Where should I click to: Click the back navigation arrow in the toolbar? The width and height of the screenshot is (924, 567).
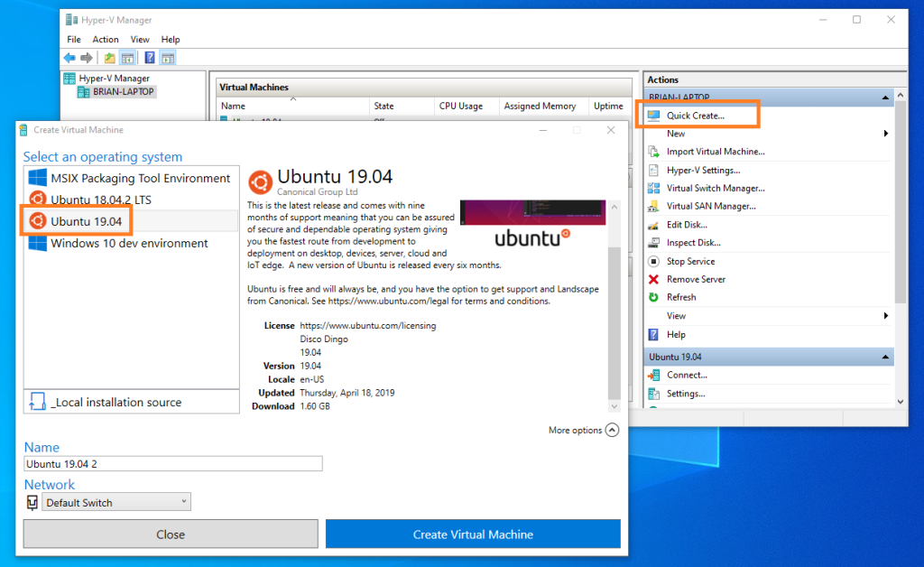69,57
